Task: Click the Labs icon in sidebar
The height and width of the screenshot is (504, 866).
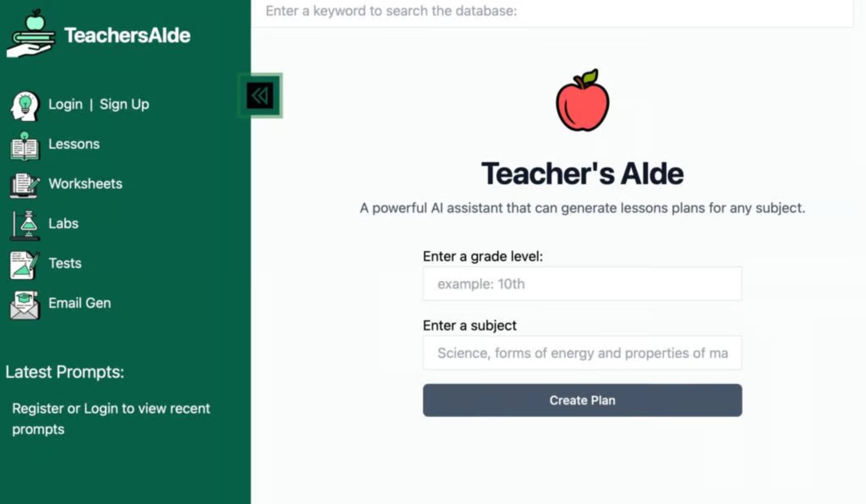Action: 25,223
